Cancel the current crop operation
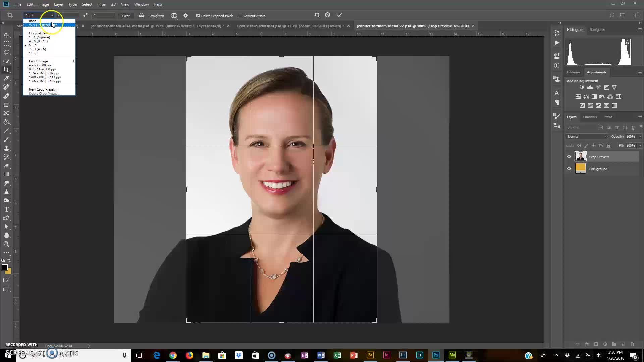 click(x=328, y=15)
